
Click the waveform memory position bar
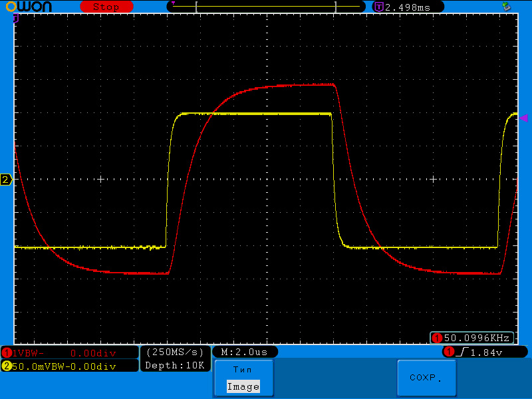click(x=266, y=7)
